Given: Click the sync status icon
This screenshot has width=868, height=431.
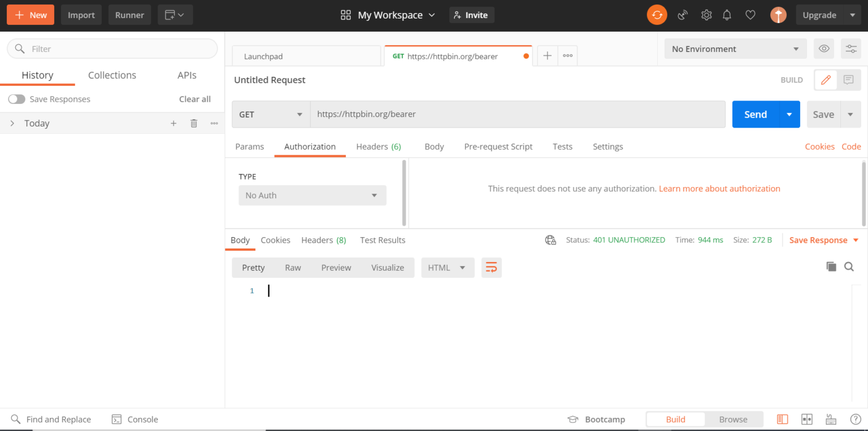Looking at the screenshot, I should point(657,15).
